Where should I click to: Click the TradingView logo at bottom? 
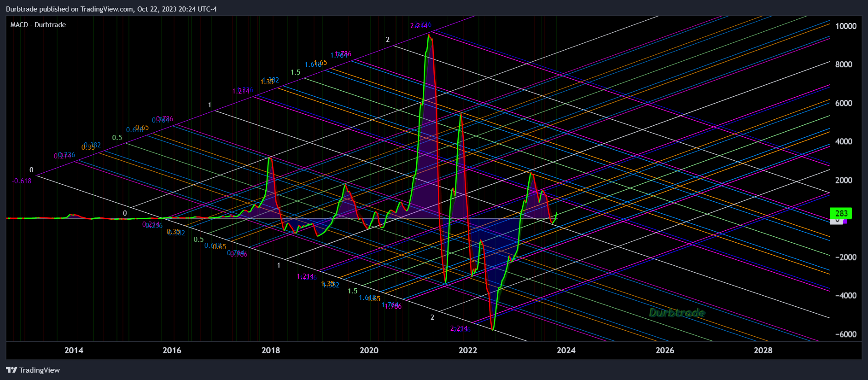click(x=33, y=370)
